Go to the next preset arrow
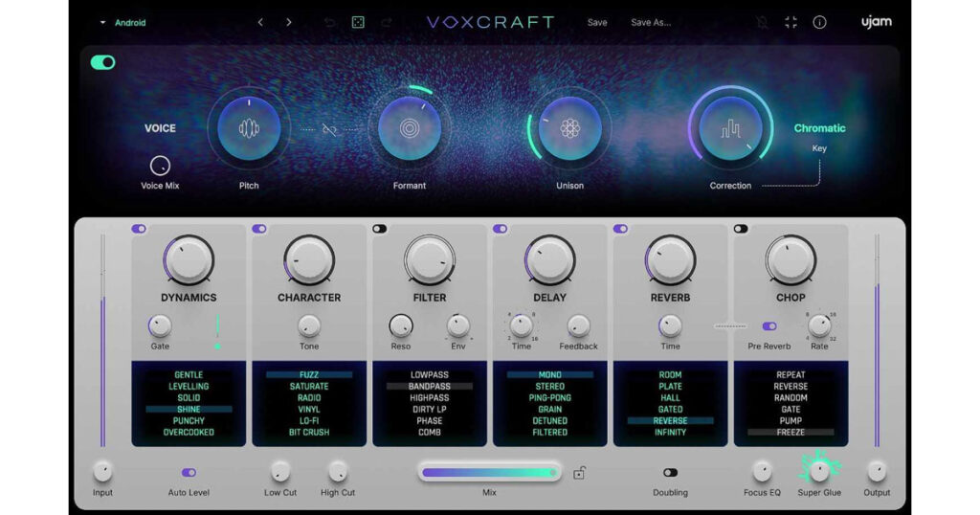The height and width of the screenshot is (515, 980). (x=289, y=23)
